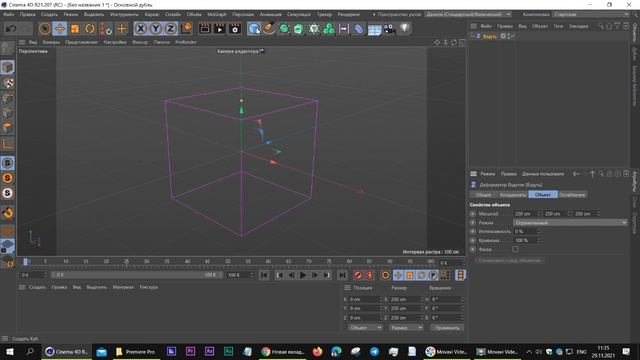Toggle animation dot for Интенсивность
640x360 pixels.
[473, 231]
